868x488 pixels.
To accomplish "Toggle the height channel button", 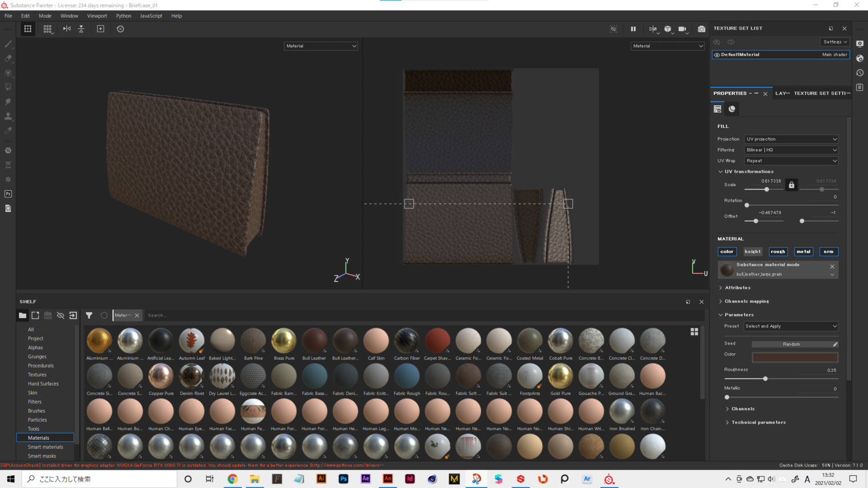I will click(752, 252).
